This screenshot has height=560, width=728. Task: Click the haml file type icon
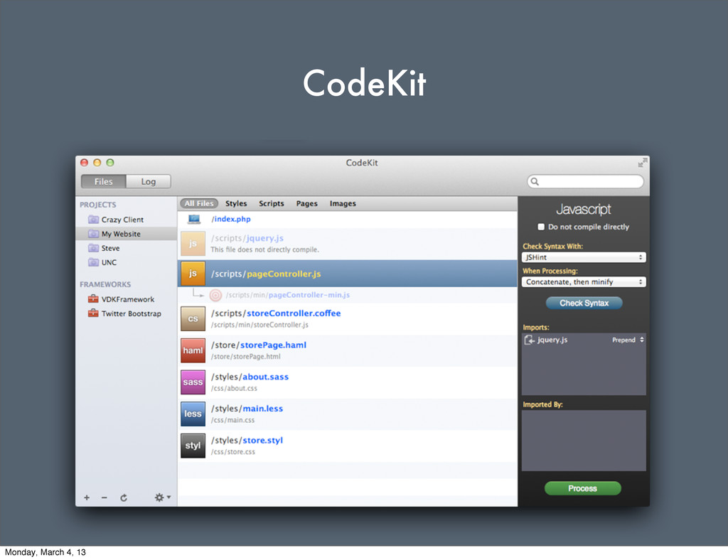[193, 350]
